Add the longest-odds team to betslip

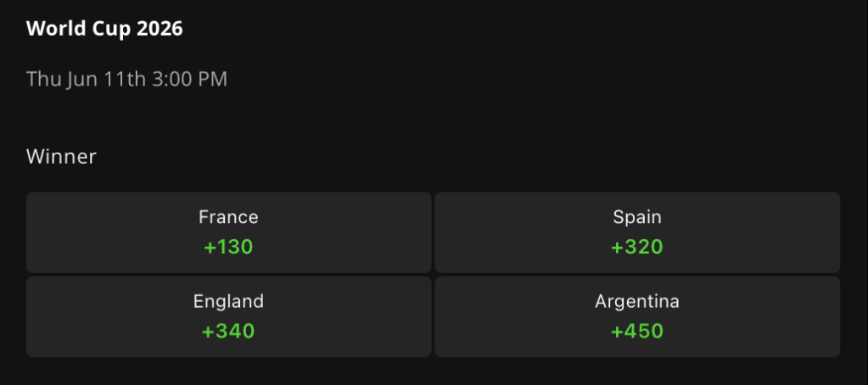click(637, 317)
